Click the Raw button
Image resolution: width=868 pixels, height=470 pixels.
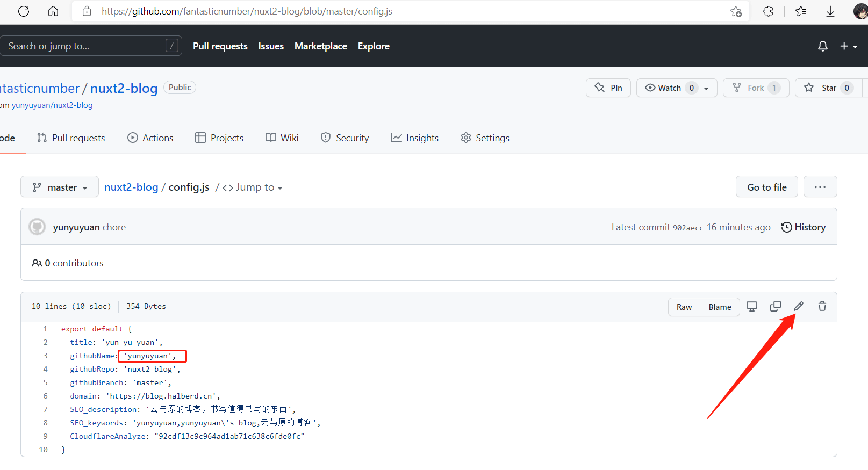click(x=684, y=307)
